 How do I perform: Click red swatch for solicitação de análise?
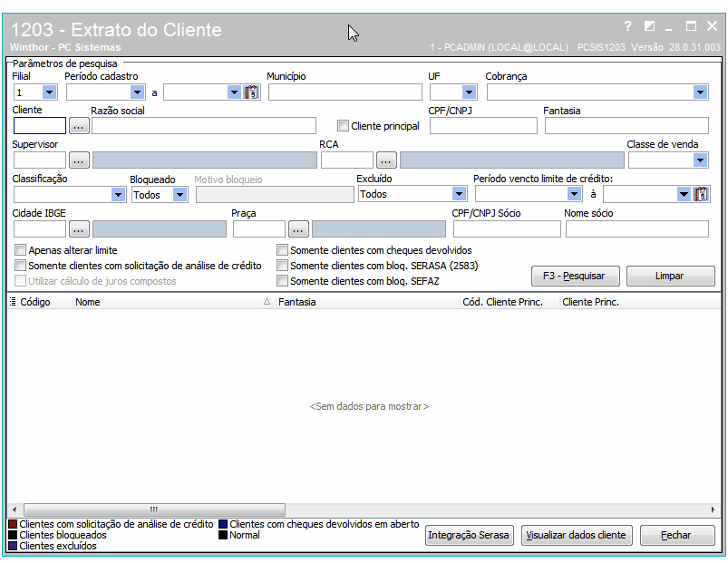coord(13,524)
